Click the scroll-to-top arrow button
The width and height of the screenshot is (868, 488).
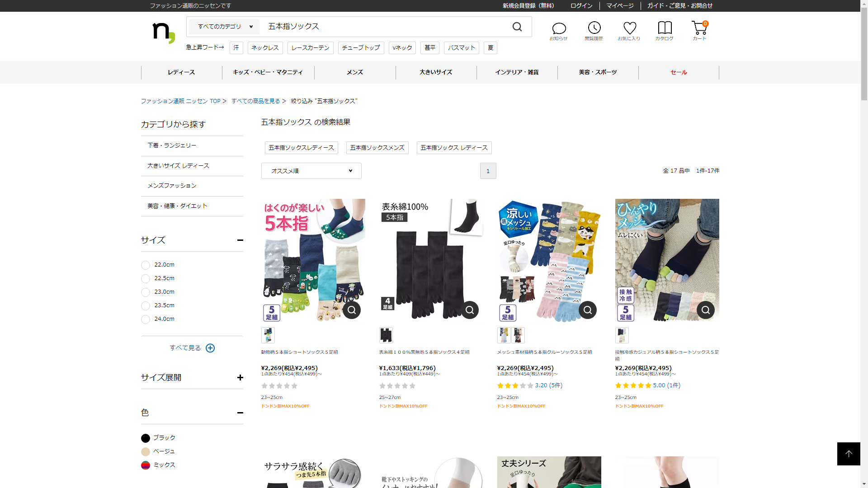click(849, 454)
